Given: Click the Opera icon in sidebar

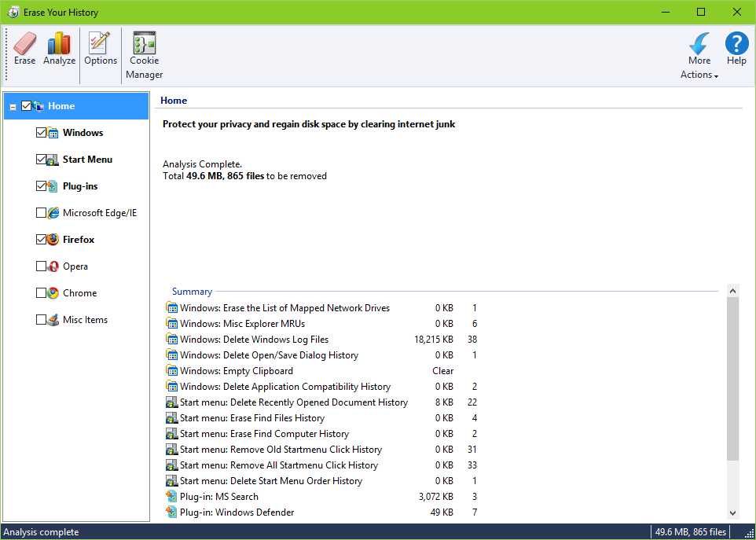Looking at the screenshot, I should [x=53, y=266].
